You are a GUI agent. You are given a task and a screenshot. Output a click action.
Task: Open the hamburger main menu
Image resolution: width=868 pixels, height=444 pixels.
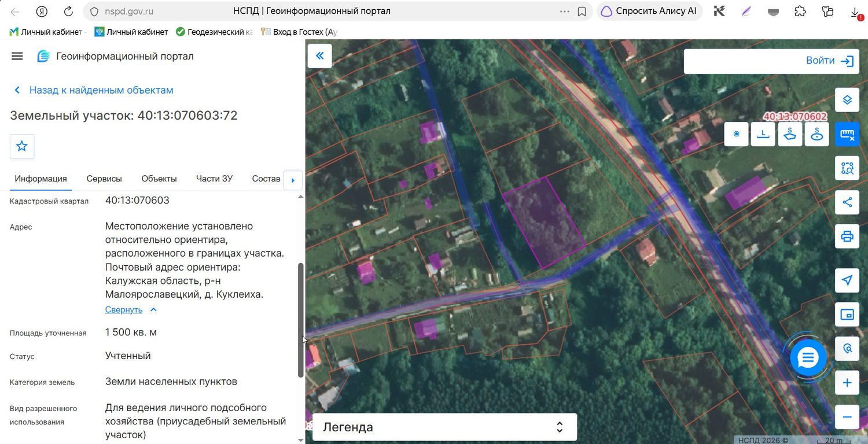17,56
